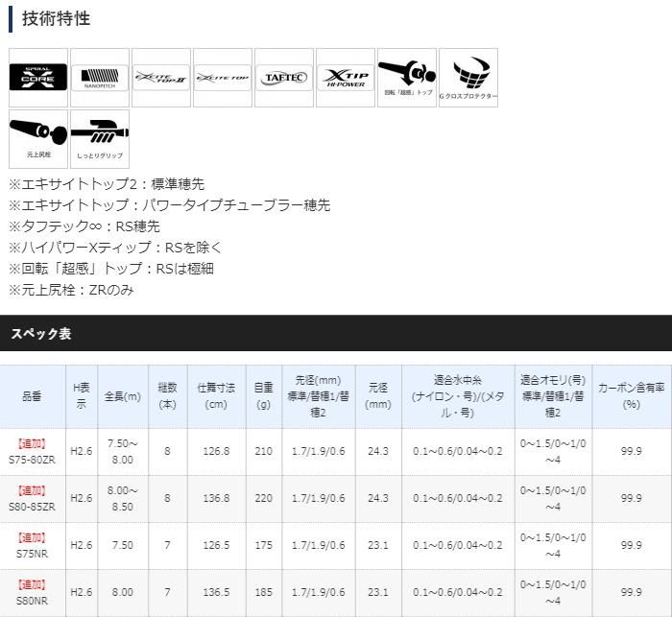Click the 品番 column header
The height and width of the screenshot is (617, 672).
pos(33,396)
